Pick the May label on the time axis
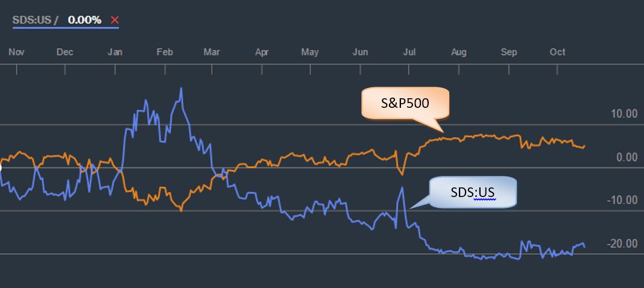 [310, 52]
